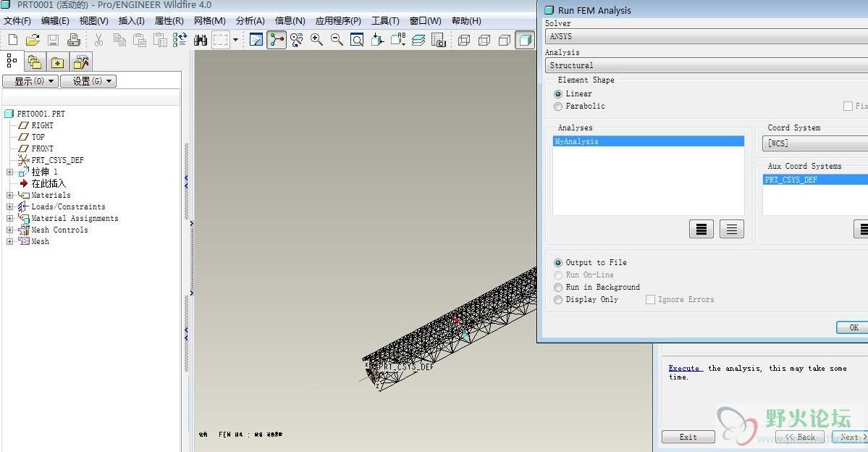Screen dimensions: 868x452
Task: Expand the Material Assignments tree node
Action: pos(9,218)
